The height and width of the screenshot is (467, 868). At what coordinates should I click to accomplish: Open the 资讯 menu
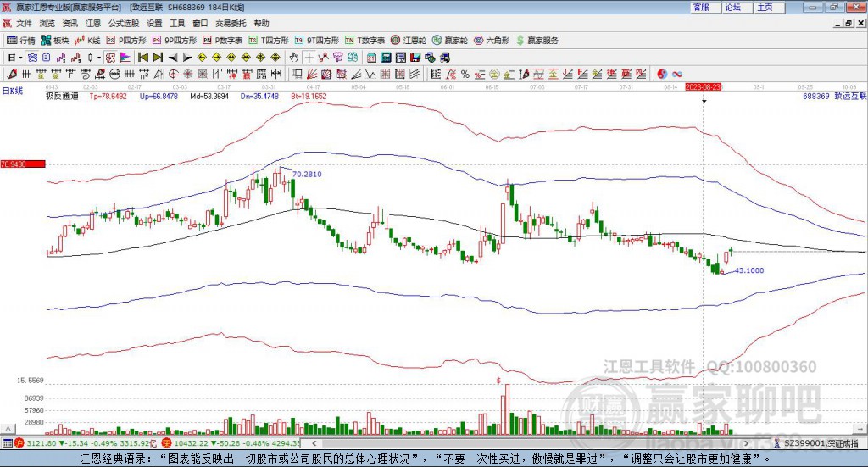pos(70,23)
